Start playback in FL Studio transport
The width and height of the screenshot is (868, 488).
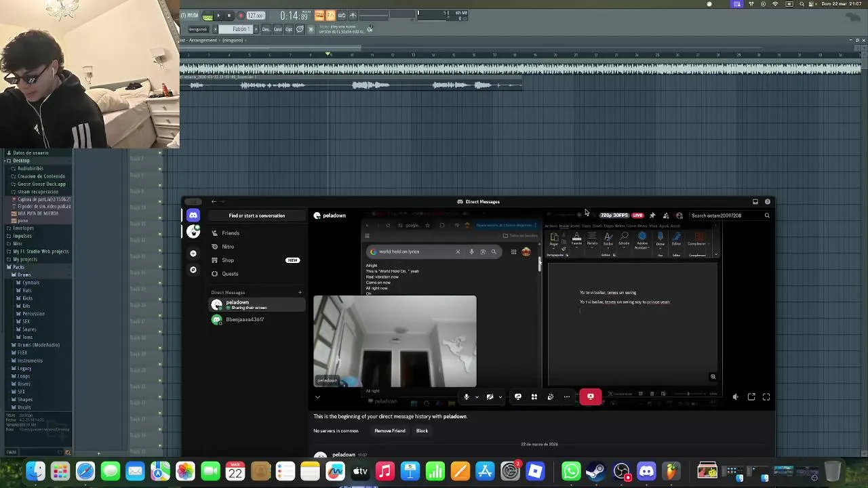[218, 16]
